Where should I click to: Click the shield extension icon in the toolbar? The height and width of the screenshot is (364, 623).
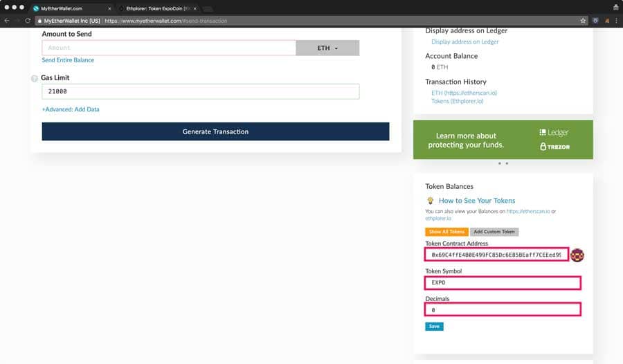pyautogui.click(x=595, y=21)
